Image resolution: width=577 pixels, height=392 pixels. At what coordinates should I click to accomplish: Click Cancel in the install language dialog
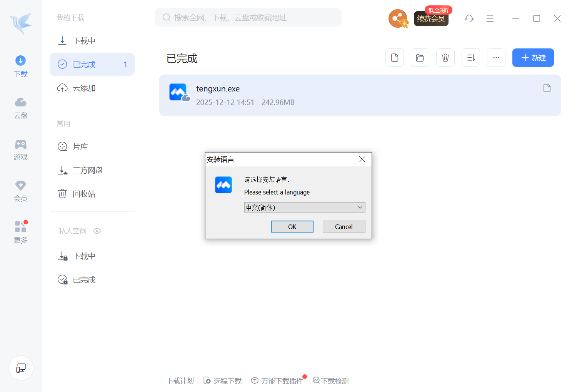tap(344, 227)
